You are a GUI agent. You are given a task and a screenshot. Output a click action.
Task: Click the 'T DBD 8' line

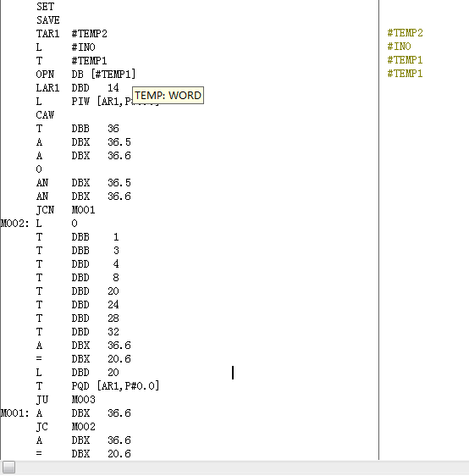click(77, 278)
